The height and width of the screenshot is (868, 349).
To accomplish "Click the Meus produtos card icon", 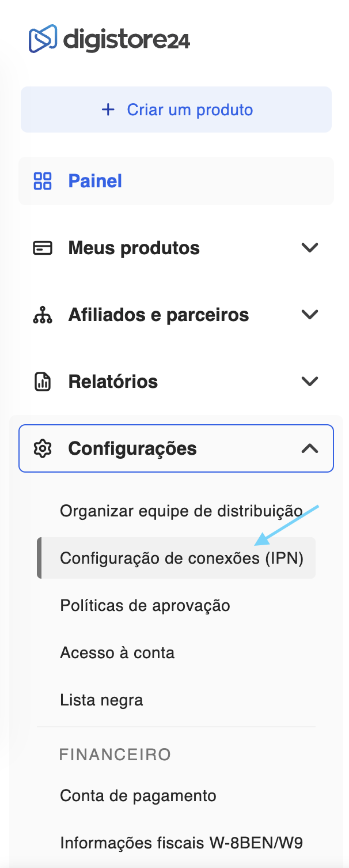I will [43, 248].
